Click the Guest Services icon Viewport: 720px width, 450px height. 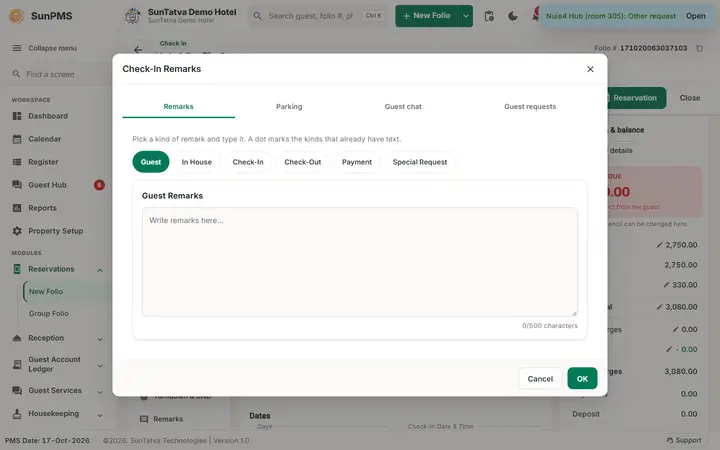[x=17, y=391]
